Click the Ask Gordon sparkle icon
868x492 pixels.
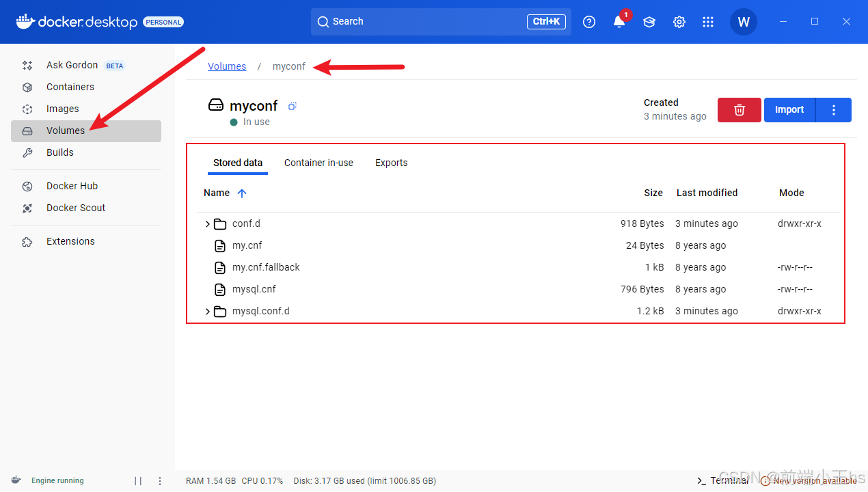click(x=27, y=66)
